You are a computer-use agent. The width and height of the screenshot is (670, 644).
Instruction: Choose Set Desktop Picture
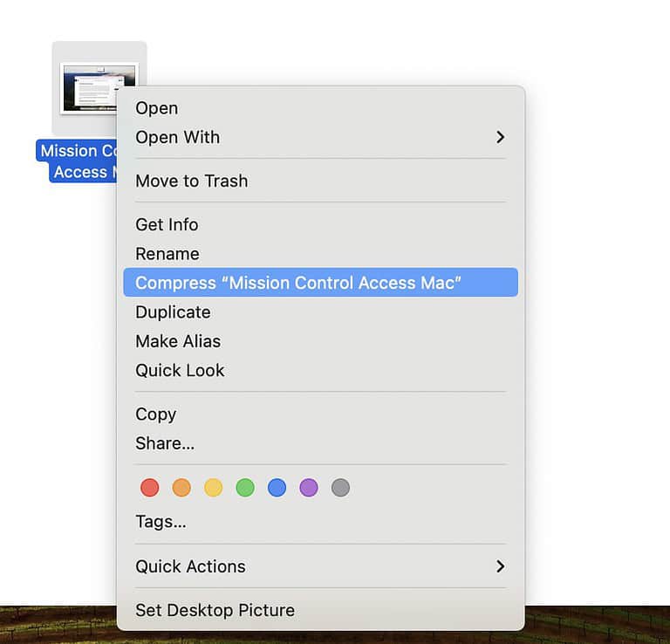215,610
